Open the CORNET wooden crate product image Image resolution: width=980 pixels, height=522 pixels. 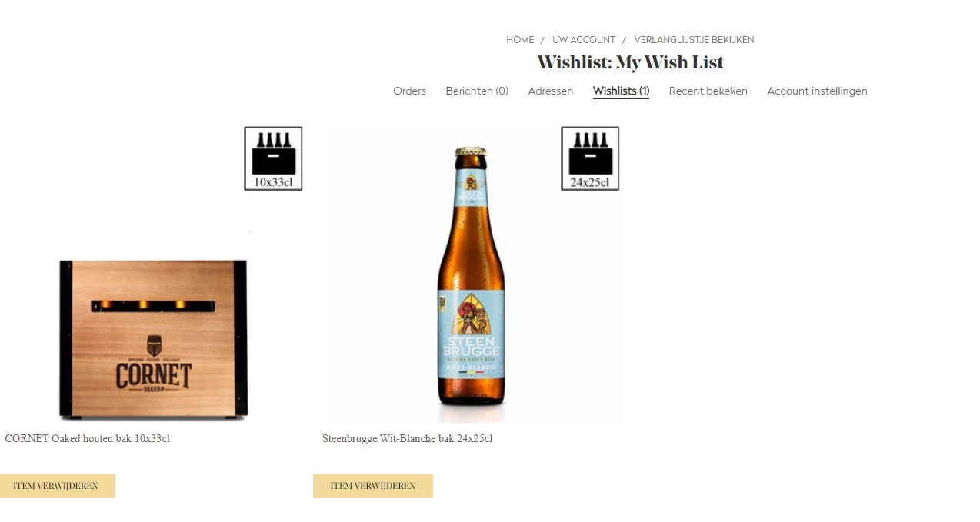pos(154,339)
